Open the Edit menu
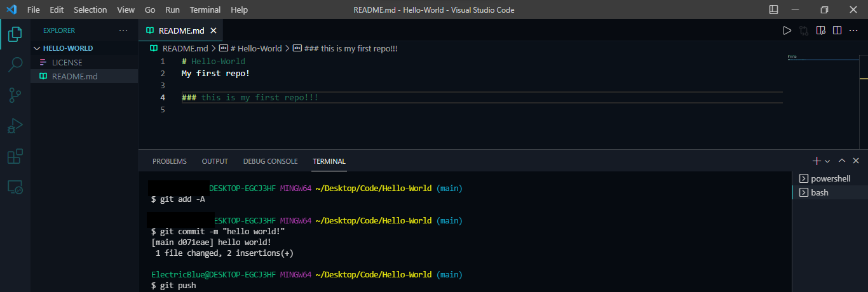Screen dimensions: 868x292 57,10
